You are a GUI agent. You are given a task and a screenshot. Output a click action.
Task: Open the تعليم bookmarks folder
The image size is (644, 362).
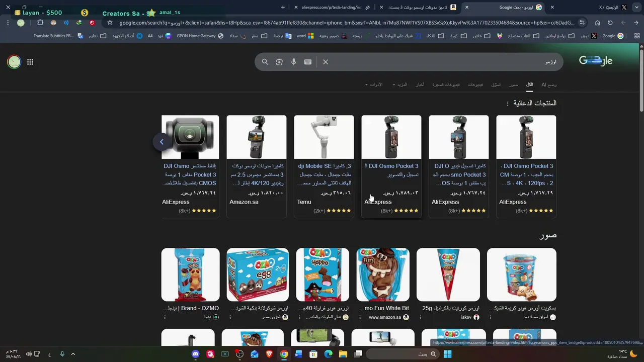point(97,36)
